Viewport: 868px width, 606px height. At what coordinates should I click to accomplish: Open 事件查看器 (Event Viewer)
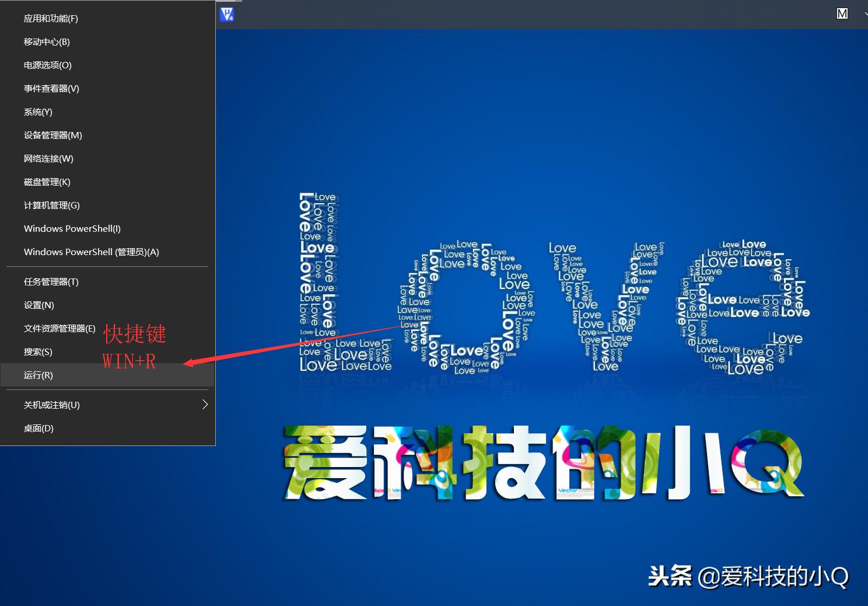[x=51, y=88]
